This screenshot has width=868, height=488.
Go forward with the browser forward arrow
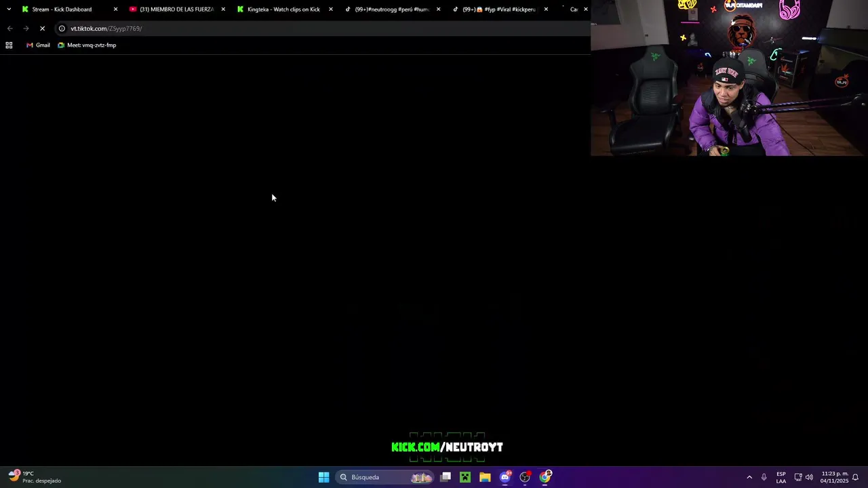click(x=26, y=28)
